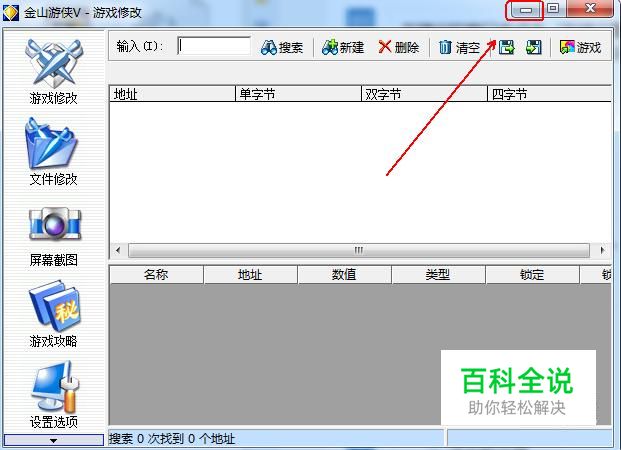
Task: Click the 游戏 game selection button
Action: [x=581, y=48]
